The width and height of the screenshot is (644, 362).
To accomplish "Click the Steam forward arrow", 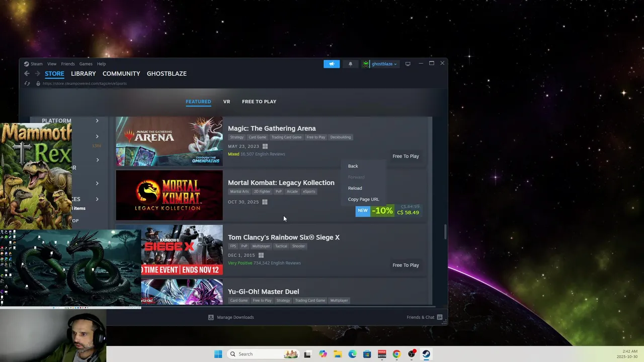I will click(x=37, y=73).
